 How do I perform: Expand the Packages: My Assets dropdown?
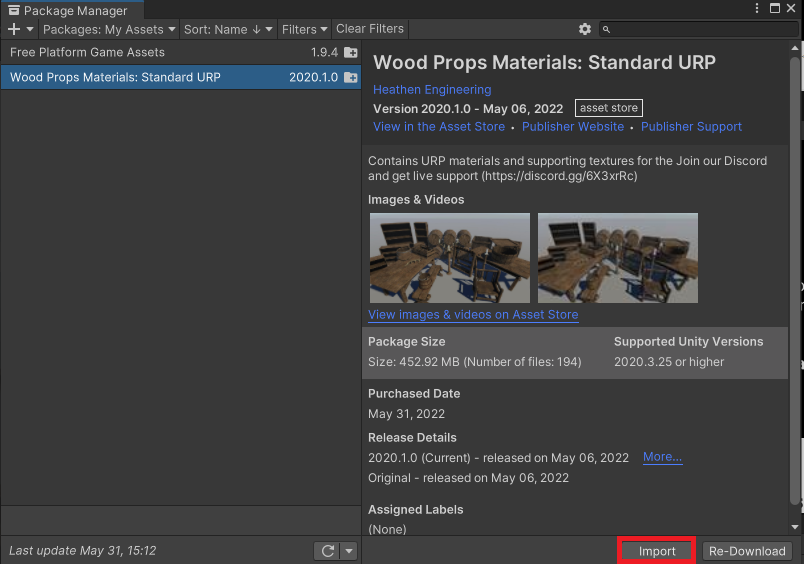pyautogui.click(x=109, y=29)
